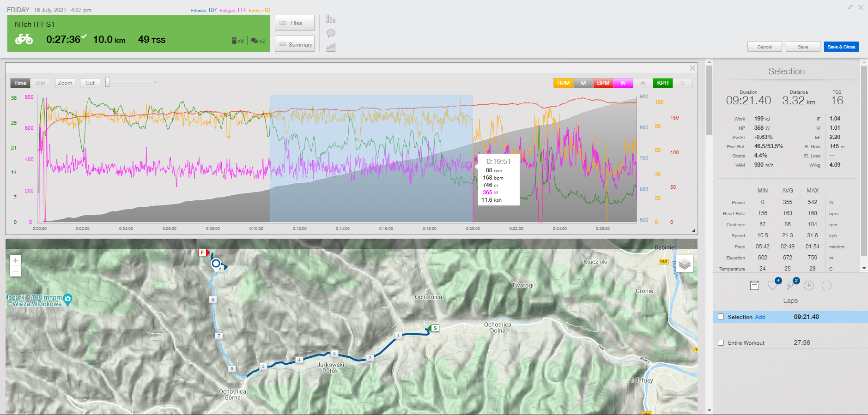Show peak power lightning bolt icon
This screenshot has height=415, width=868.
[791, 285]
